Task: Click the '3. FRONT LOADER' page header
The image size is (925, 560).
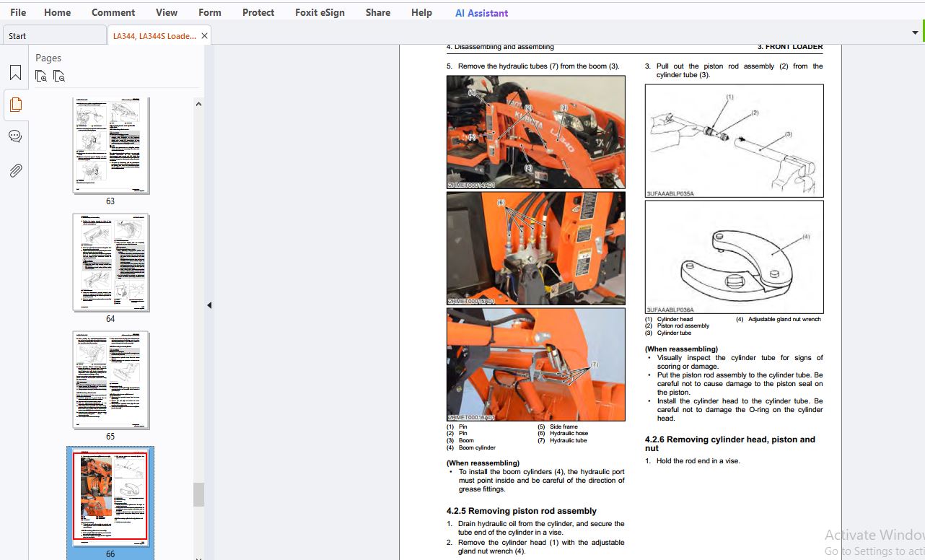Action: click(790, 47)
